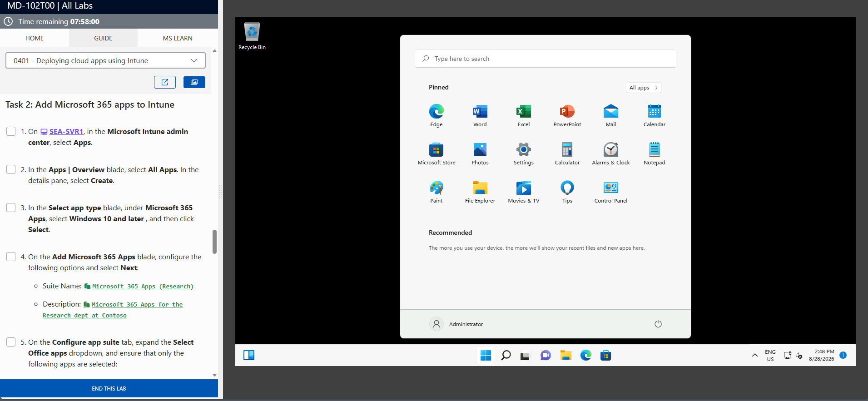Open Task View on the taskbar

[526, 355]
